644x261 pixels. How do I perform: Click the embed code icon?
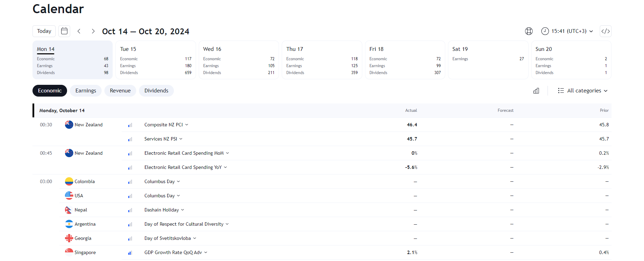pyautogui.click(x=605, y=31)
